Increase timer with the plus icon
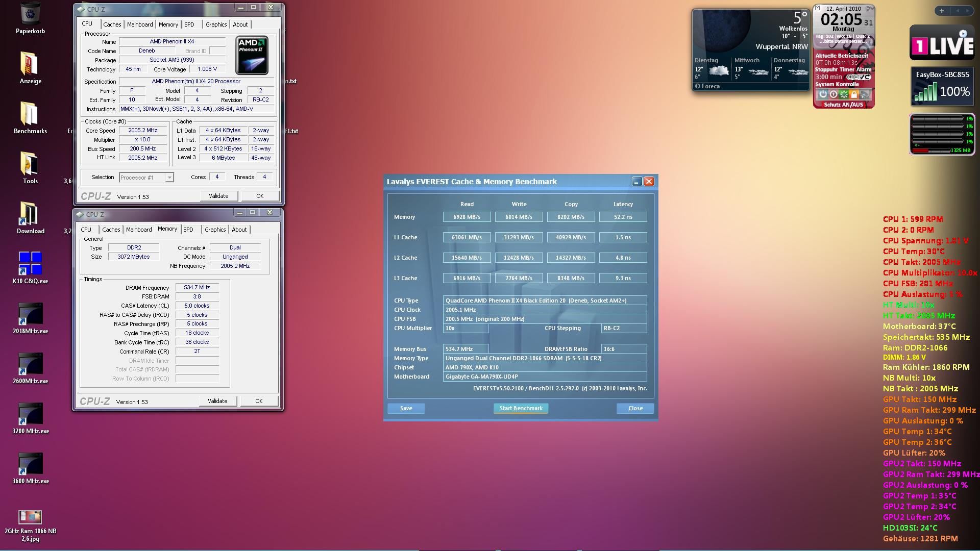 (849, 77)
